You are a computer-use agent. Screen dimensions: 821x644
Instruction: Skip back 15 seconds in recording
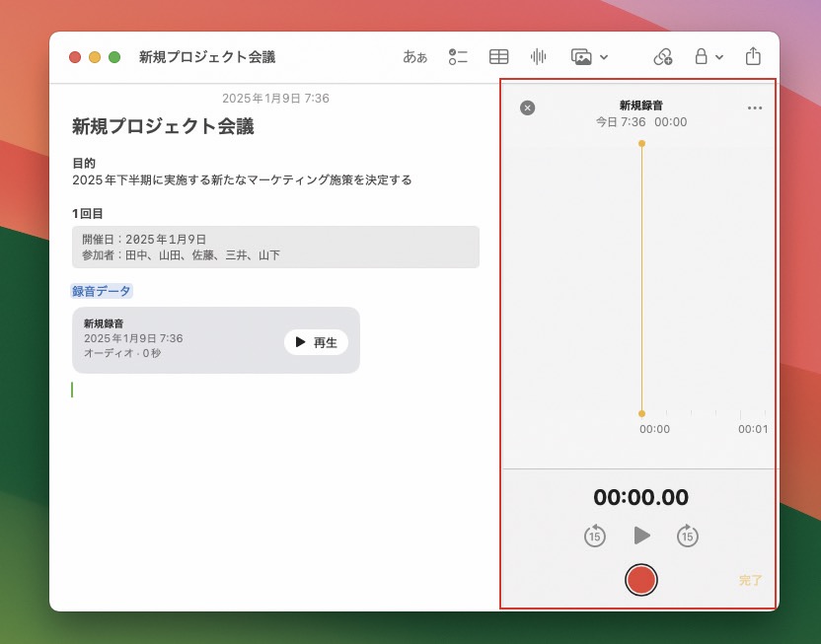click(594, 536)
